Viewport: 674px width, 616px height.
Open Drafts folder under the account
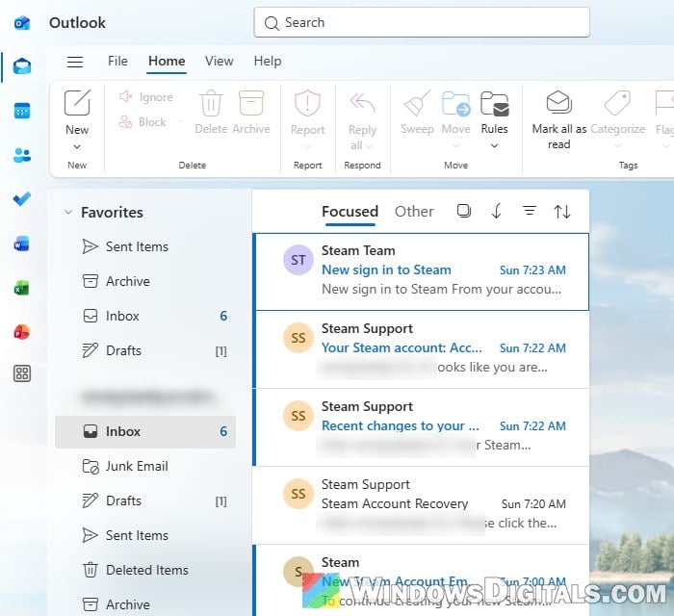[146, 500]
